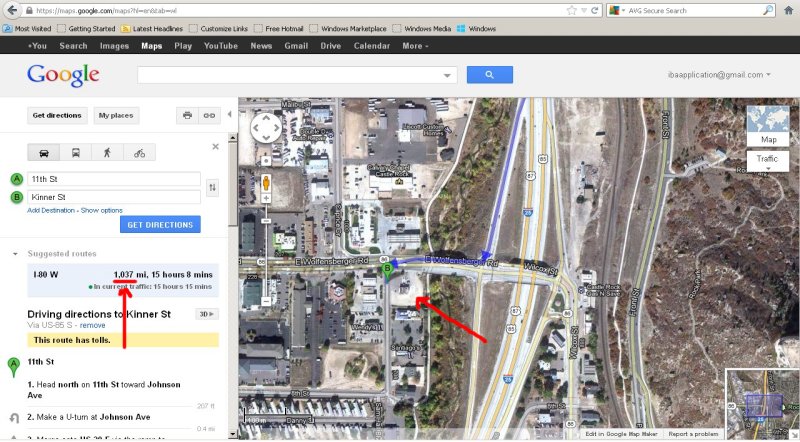This screenshot has height=442, width=800.
Task: Click the overview minimap thumbnail
Action: click(x=762, y=405)
